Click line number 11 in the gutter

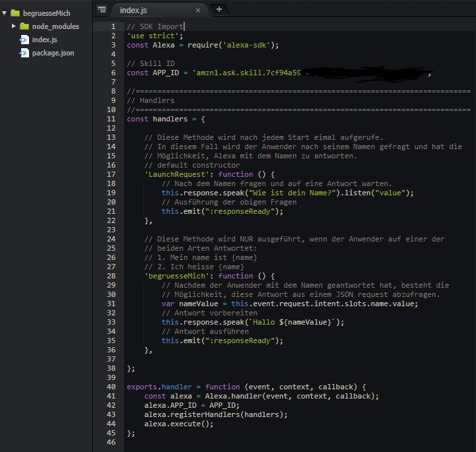[112, 119]
